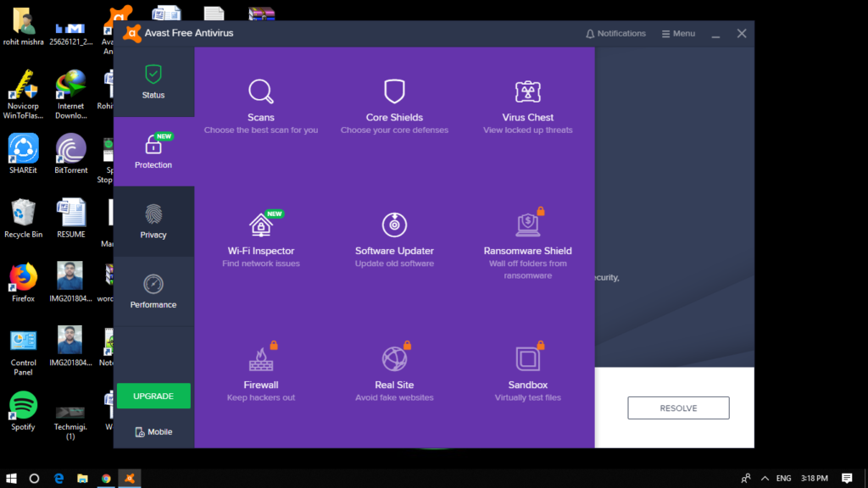The image size is (868, 488).
Task: Select the rohit mishra user folder
Action: coord(23,26)
